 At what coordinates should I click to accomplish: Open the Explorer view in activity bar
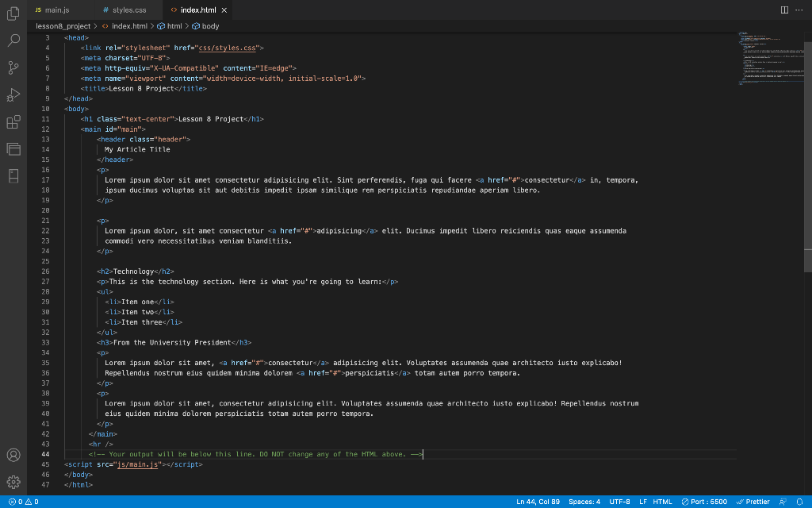tap(13, 13)
